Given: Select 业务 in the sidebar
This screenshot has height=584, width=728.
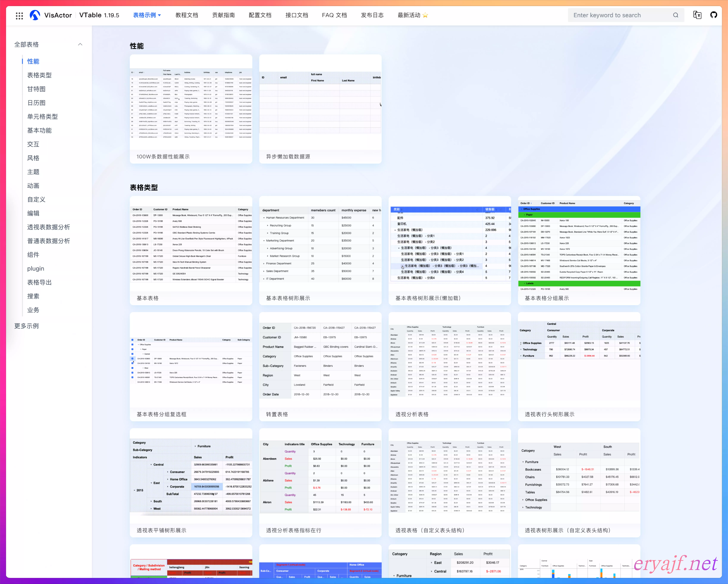Looking at the screenshot, I should tap(33, 310).
